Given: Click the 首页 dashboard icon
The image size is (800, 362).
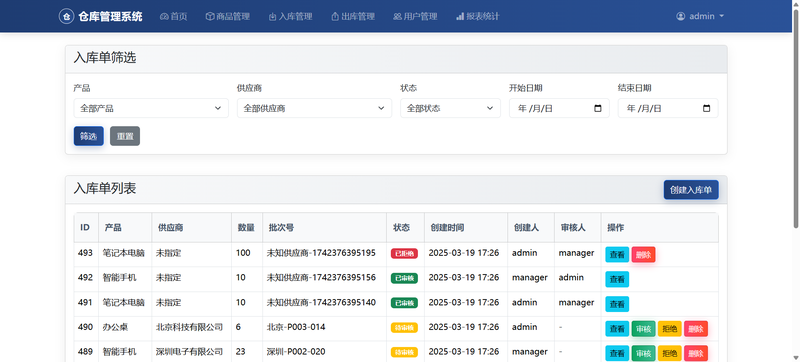Looking at the screenshot, I should coord(164,17).
